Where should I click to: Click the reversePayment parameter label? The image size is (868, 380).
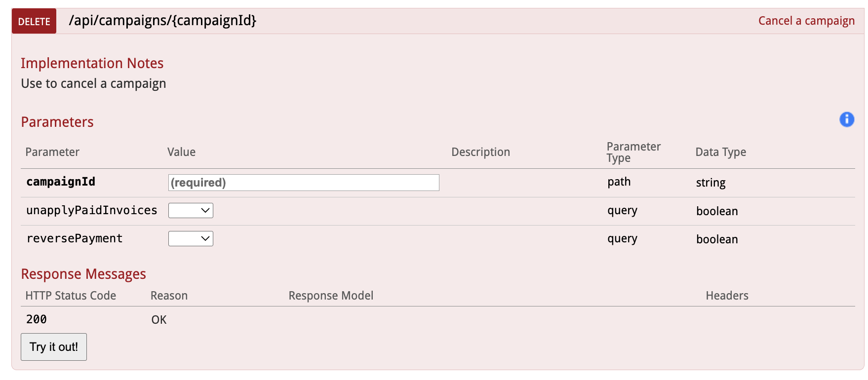[x=75, y=239]
